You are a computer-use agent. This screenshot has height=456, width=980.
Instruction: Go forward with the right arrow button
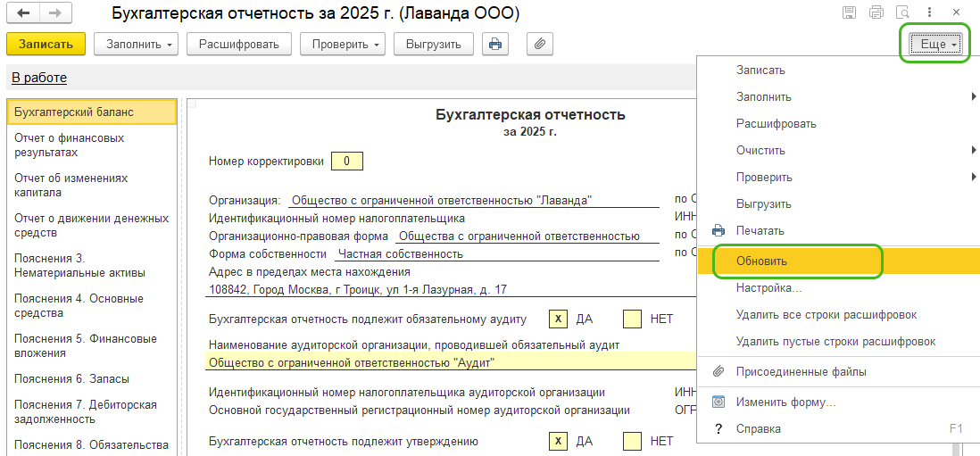click(x=54, y=13)
